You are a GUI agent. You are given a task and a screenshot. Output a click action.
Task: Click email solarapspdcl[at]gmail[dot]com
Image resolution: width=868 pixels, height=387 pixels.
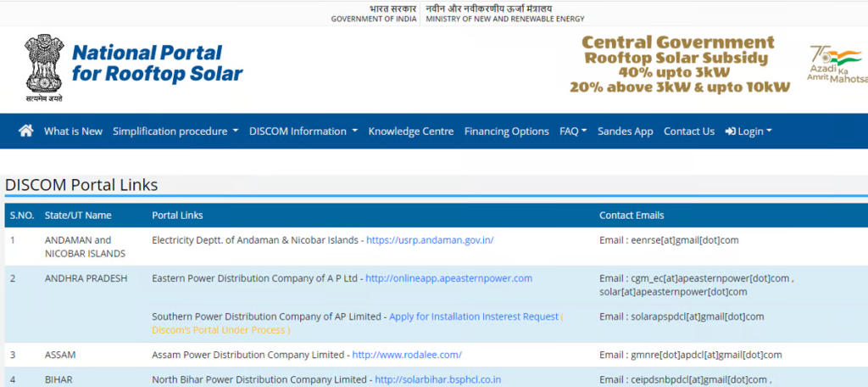point(698,317)
